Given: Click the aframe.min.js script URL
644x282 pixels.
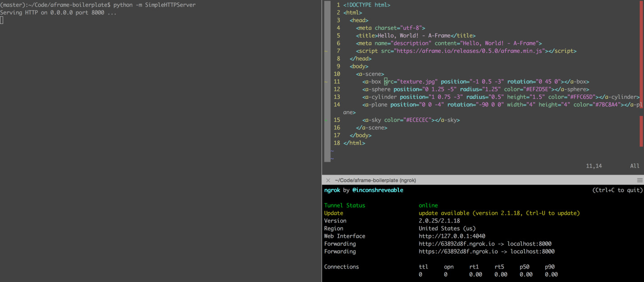Looking at the screenshot, I should (470, 51).
